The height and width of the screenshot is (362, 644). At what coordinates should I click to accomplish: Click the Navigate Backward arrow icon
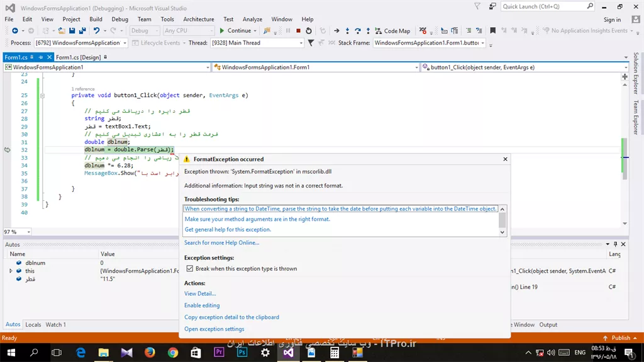15,31
